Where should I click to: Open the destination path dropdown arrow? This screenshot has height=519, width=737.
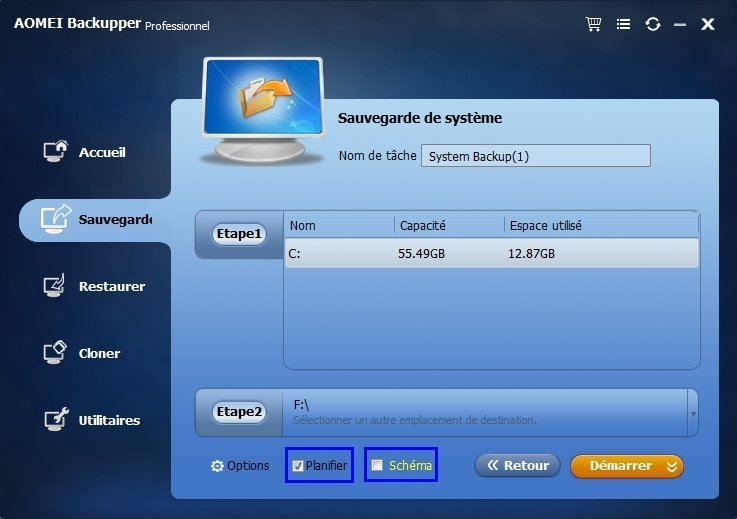coord(693,414)
